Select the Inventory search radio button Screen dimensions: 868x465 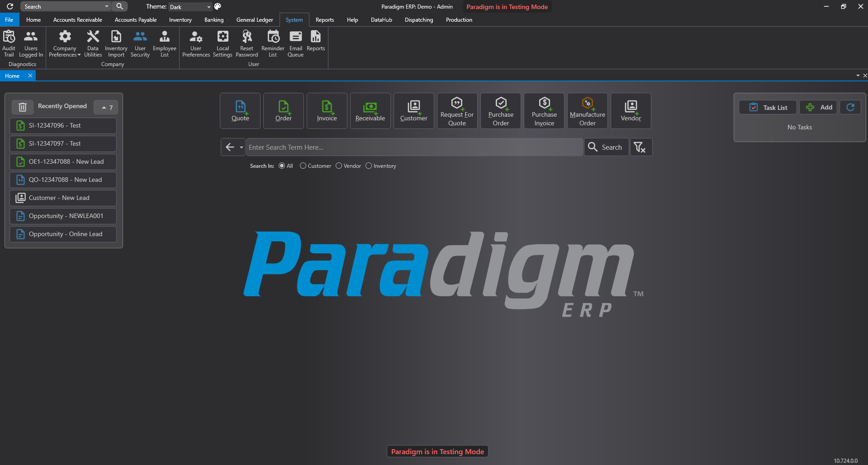(369, 166)
